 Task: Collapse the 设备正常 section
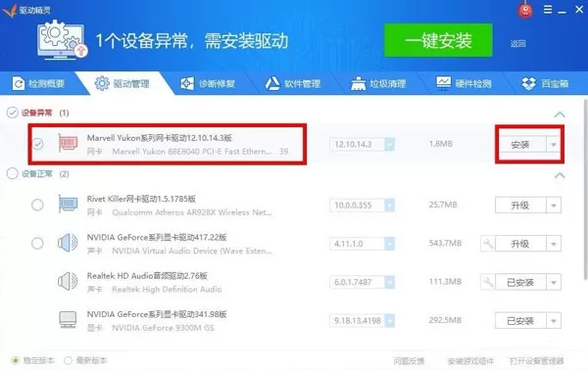[x=560, y=175]
